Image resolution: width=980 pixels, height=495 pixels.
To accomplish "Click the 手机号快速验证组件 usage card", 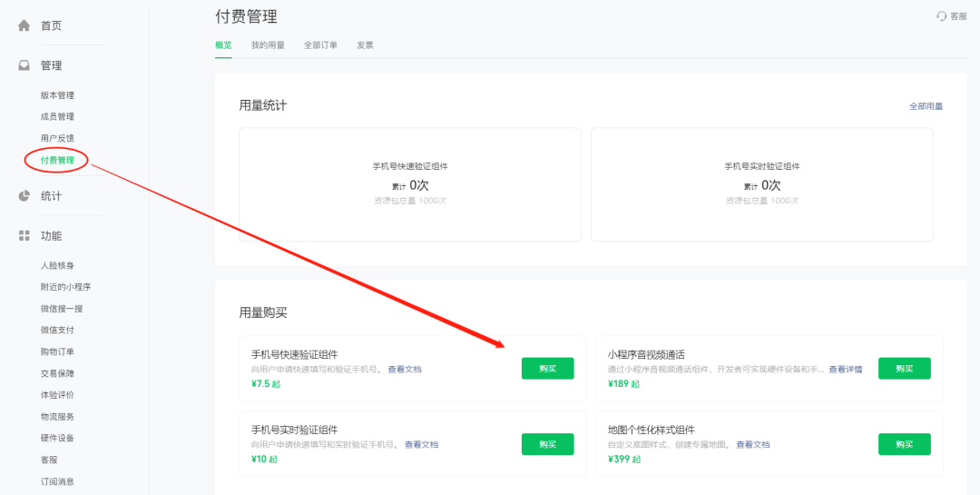I will pos(410,184).
